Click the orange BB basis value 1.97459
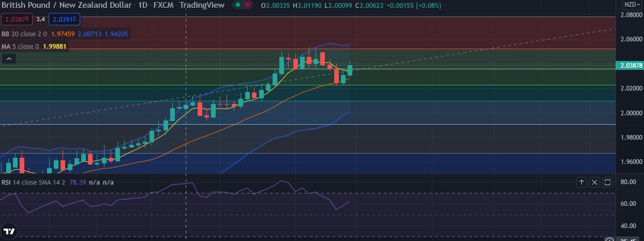 coord(62,34)
